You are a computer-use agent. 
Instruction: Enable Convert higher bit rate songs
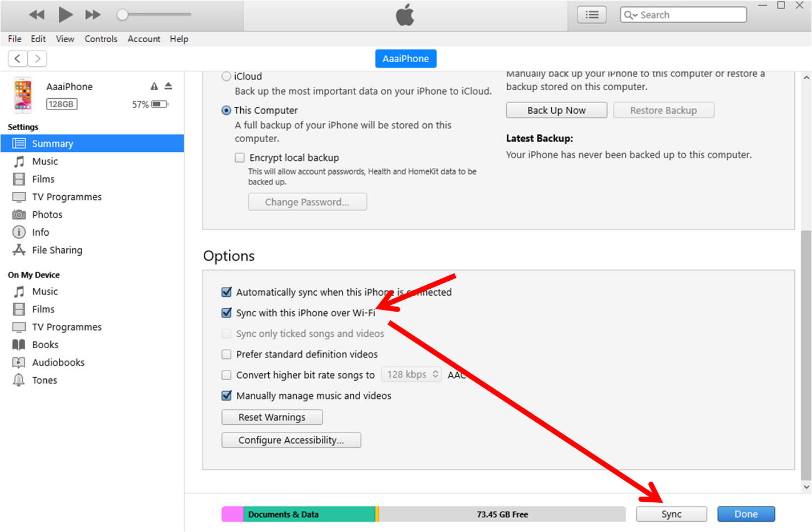pos(227,375)
